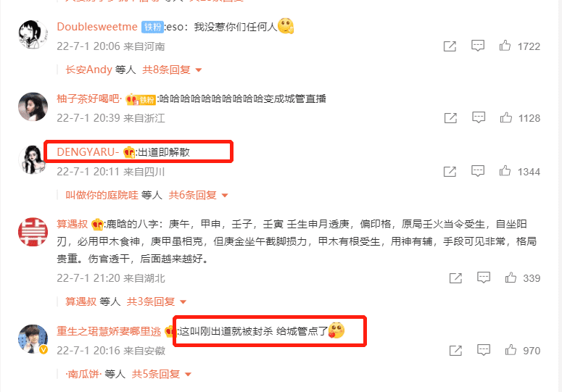Screen dimensions: 562x392
Task: Like the DENGYARU comment with 1344 likes
Action: pos(505,171)
